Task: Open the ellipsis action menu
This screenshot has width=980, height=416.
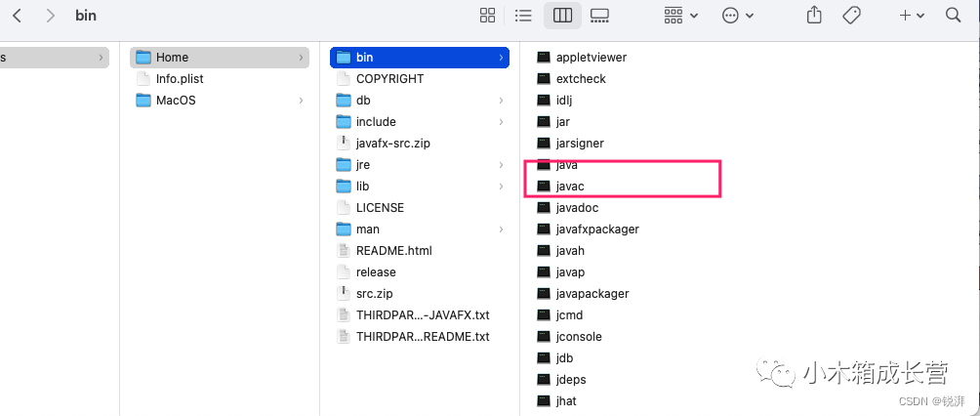Action: [x=738, y=16]
